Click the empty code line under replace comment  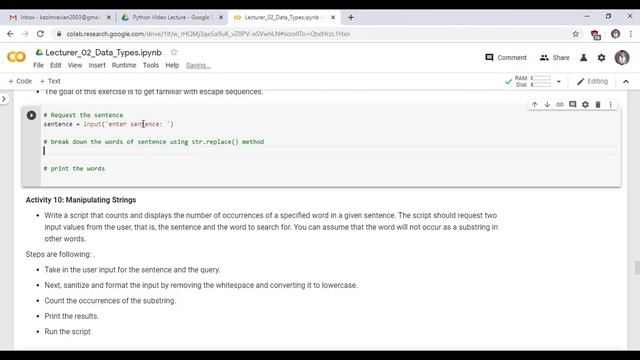pyautogui.click(x=329, y=151)
